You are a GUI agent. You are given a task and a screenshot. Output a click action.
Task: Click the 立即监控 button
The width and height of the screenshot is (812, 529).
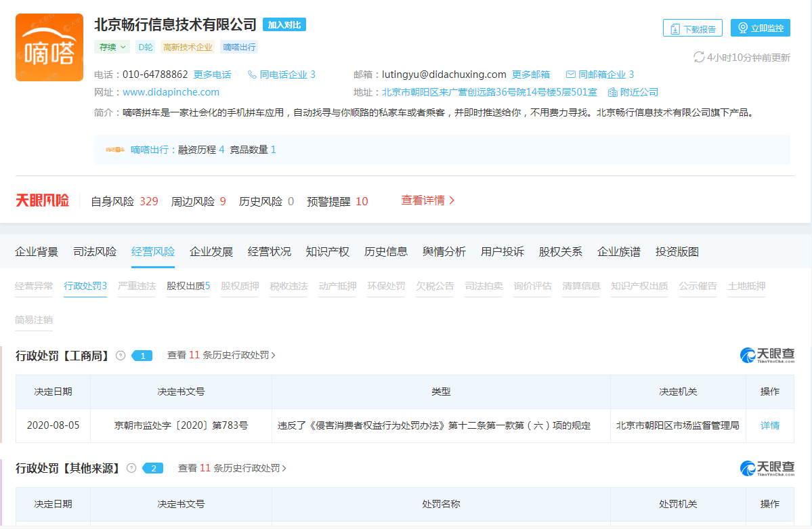(760, 28)
